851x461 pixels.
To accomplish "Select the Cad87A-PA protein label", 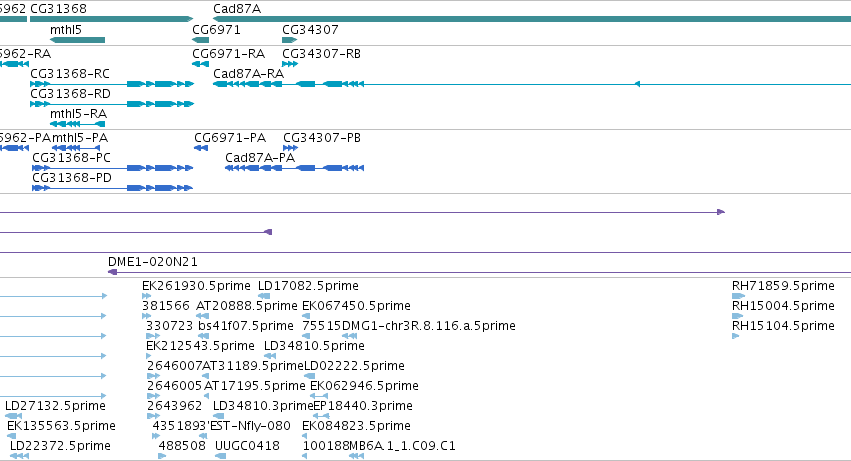I will pyautogui.click(x=260, y=158).
